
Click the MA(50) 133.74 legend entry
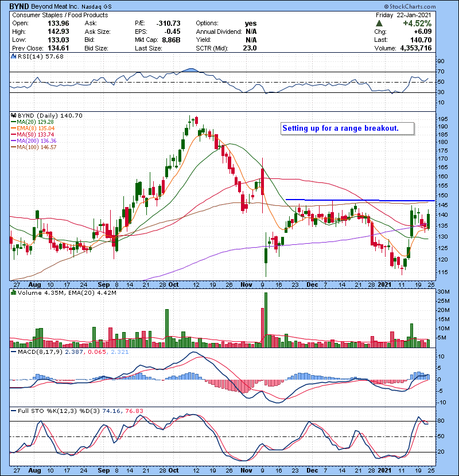pyautogui.click(x=33, y=134)
